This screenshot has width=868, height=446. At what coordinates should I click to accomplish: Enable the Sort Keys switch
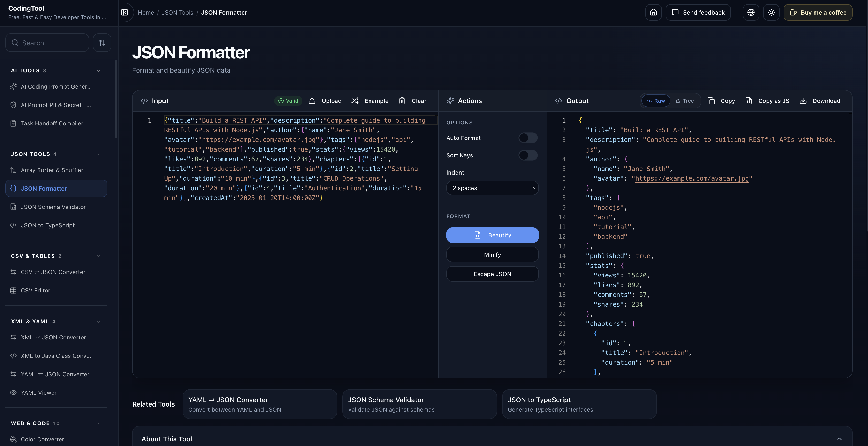[x=528, y=155]
